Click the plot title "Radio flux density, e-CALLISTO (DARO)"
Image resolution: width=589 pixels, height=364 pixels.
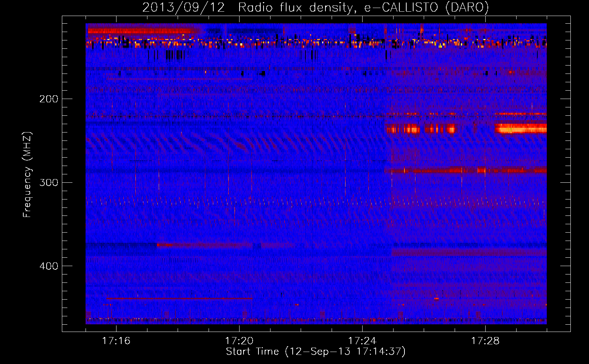pos(364,8)
